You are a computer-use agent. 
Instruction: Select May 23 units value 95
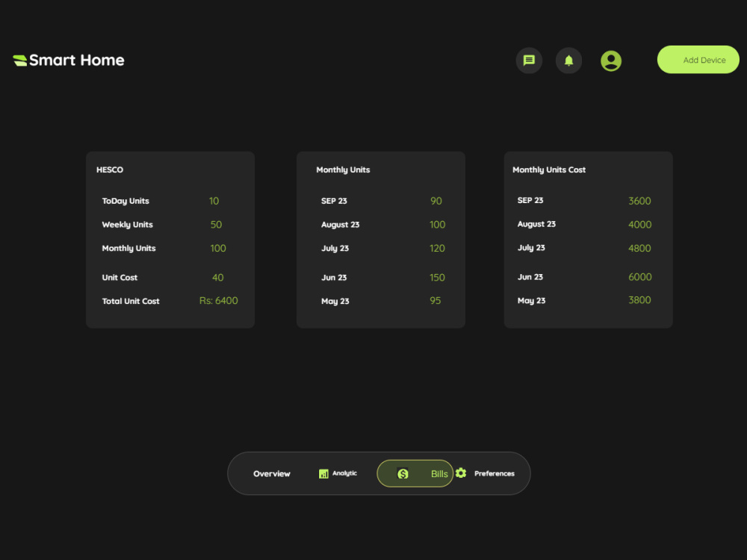pyautogui.click(x=436, y=300)
